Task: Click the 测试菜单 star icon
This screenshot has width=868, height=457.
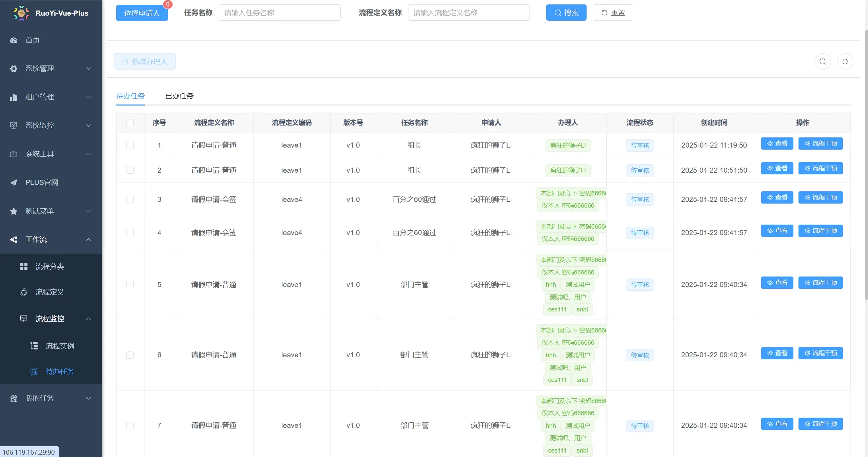Action: tap(14, 211)
